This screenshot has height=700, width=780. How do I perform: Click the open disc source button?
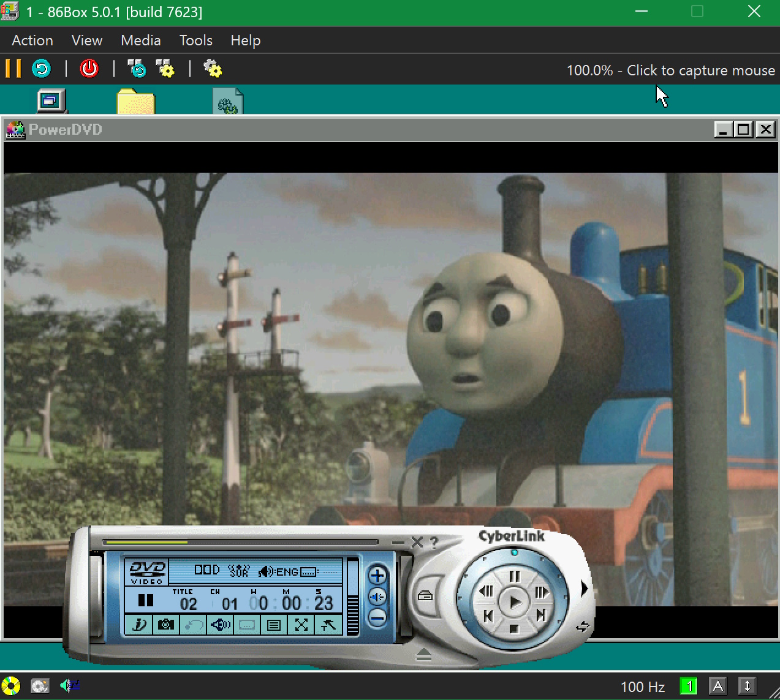click(x=425, y=595)
